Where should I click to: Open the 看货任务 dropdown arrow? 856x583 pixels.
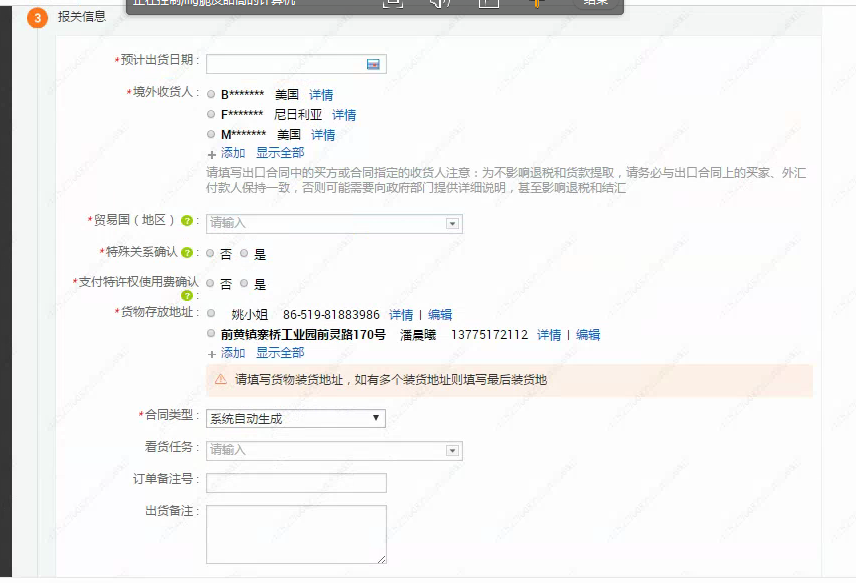tap(453, 451)
